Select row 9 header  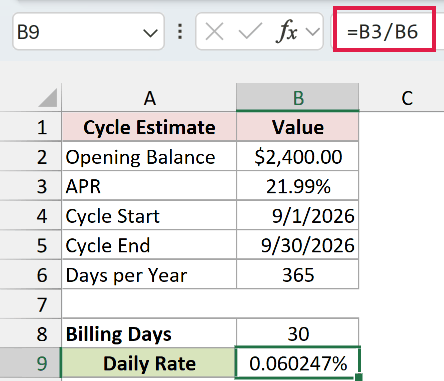[x=31, y=363]
